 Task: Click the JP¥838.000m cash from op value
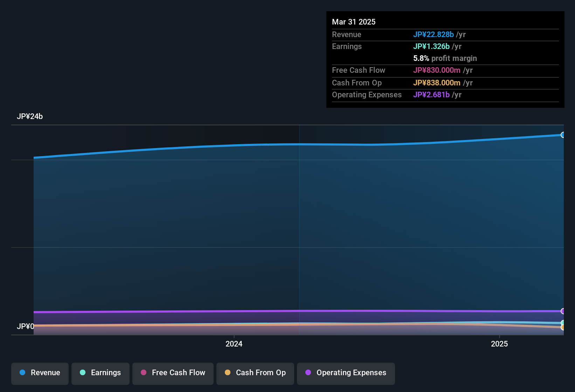tap(437, 83)
